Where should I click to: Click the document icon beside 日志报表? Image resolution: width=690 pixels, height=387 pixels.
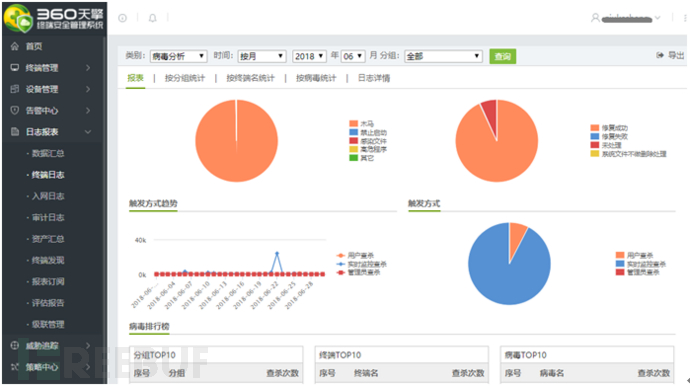(x=15, y=132)
